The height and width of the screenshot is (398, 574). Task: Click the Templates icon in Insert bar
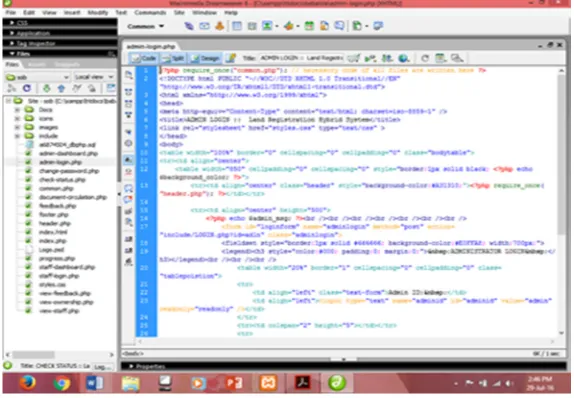tap(357, 26)
